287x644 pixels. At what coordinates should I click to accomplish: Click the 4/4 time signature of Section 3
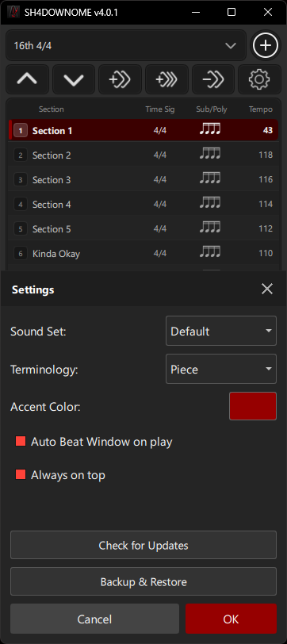pos(159,179)
